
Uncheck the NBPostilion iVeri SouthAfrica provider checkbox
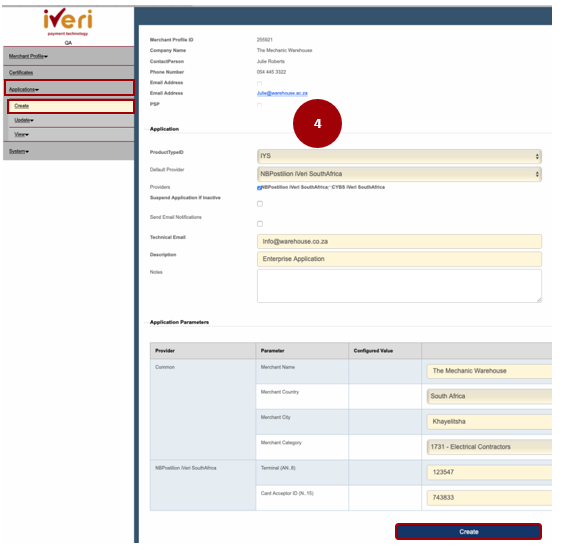[259, 188]
